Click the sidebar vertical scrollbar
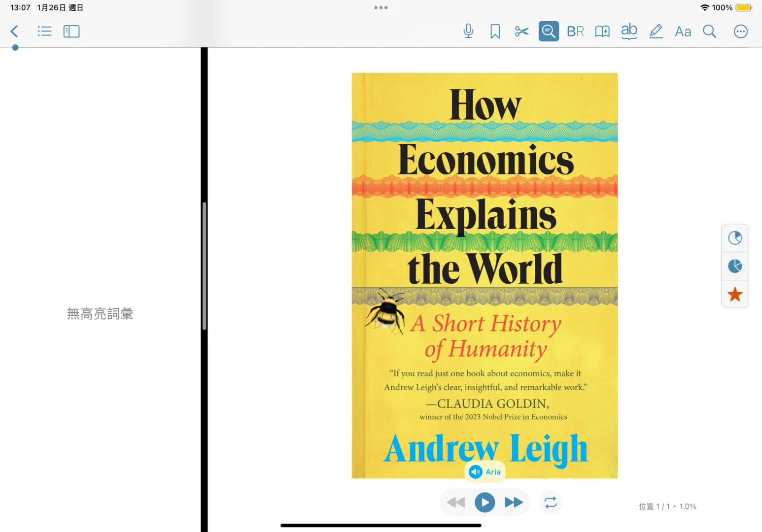 (204, 266)
